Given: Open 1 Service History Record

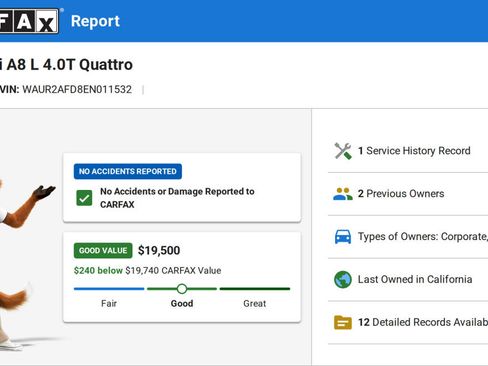Looking at the screenshot, I should (x=408, y=151).
